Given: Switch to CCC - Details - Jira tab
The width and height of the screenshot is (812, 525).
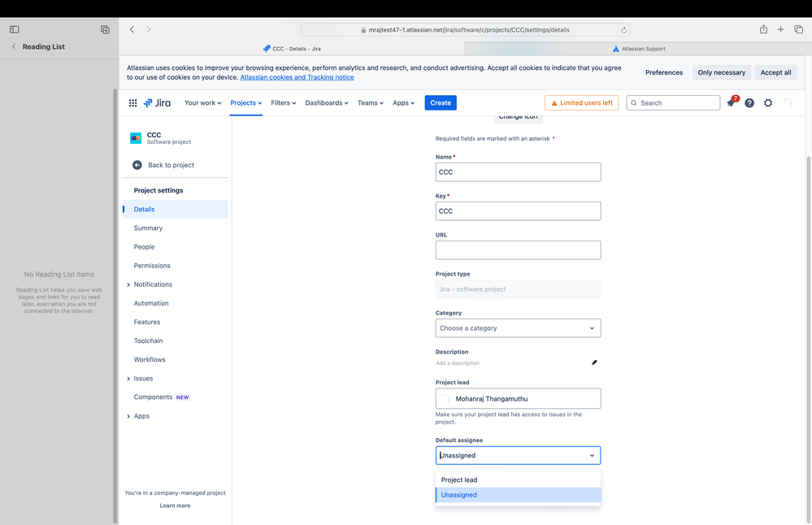Looking at the screenshot, I should click(x=292, y=49).
